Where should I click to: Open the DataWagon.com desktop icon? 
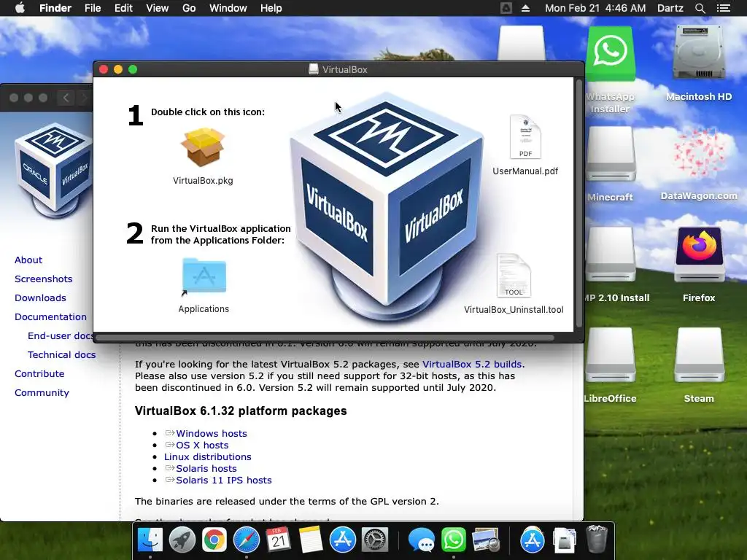pyautogui.click(x=699, y=154)
